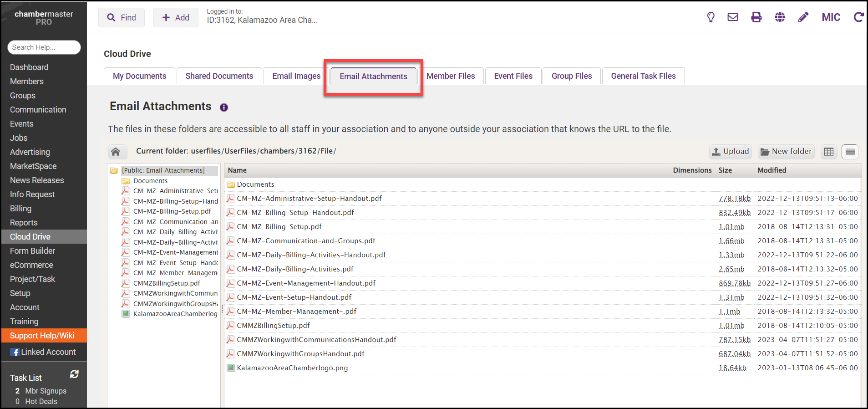Click the printer icon in the header
The height and width of the screenshot is (409, 868).
(756, 17)
